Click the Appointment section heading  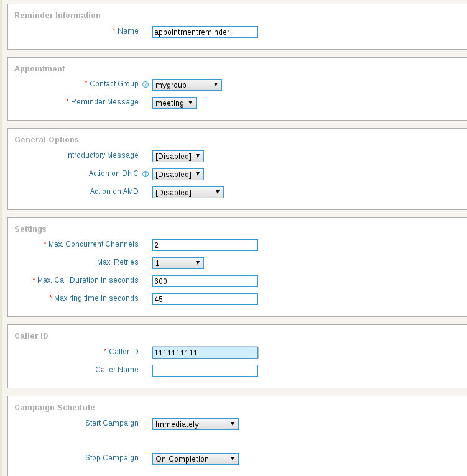(x=40, y=69)
